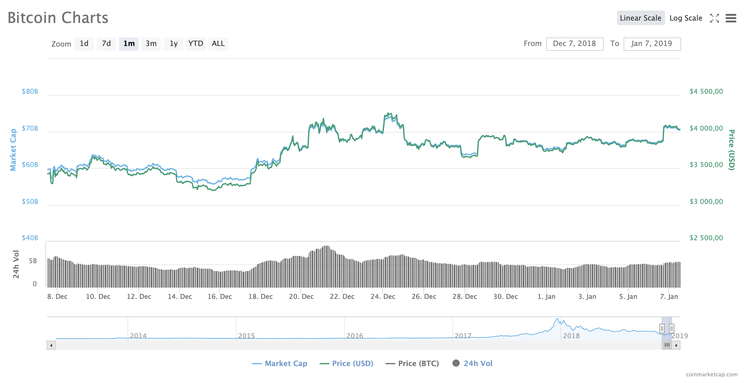Screen dimensions: 750x383
Task: Click 2018 label in navigator timeline
Action: 571,336
